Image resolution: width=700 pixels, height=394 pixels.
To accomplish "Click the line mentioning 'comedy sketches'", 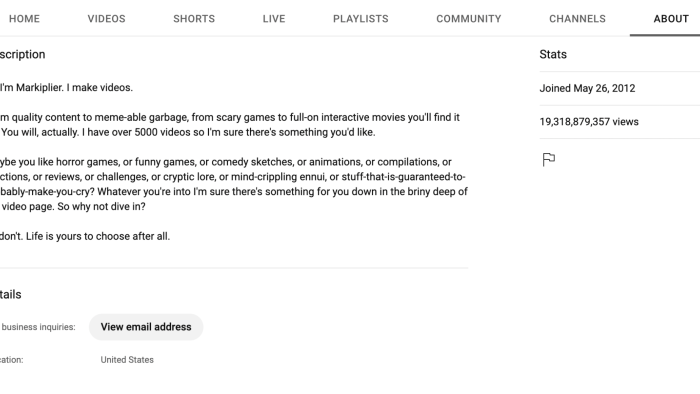I will tap(226, 162).
